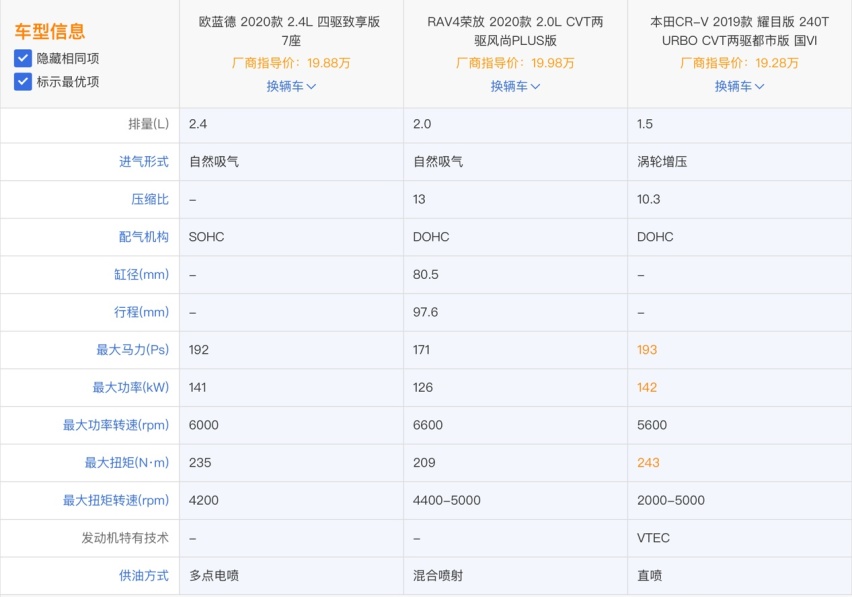The image size is (852, 597).
Task: Click the 配气机构 row label link
Action: pyautogui.click(x=144, y=237)
